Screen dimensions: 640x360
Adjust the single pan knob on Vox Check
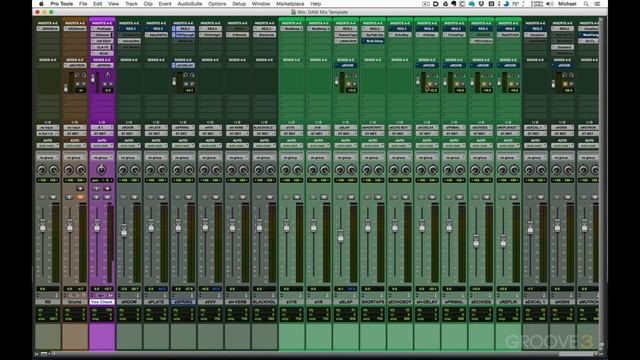[101, 169]
